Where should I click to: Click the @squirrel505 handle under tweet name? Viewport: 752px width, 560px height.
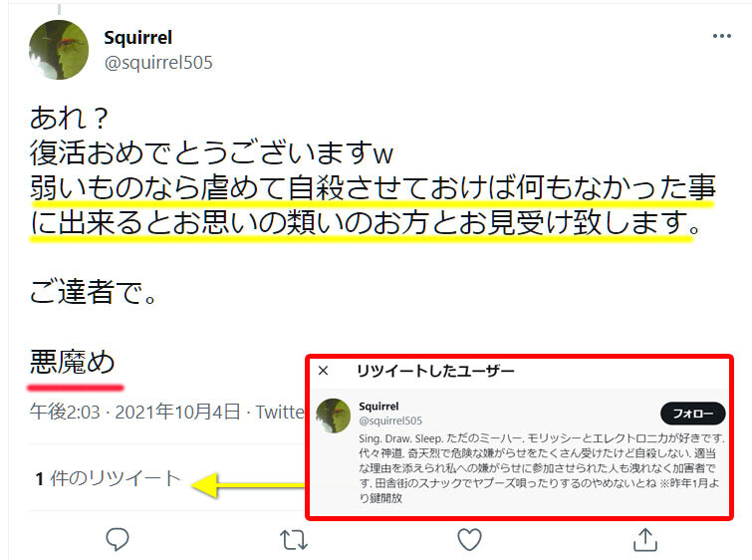point(158,63)
